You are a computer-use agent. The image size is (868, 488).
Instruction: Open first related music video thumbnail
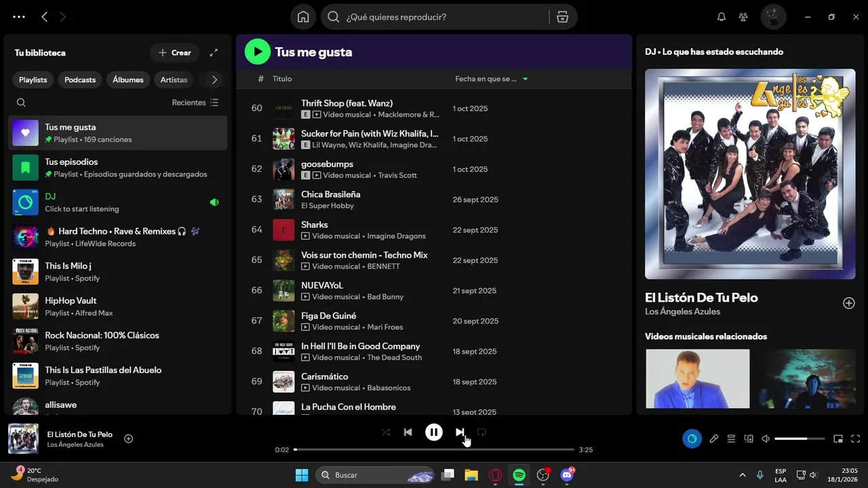click(697, 379)
